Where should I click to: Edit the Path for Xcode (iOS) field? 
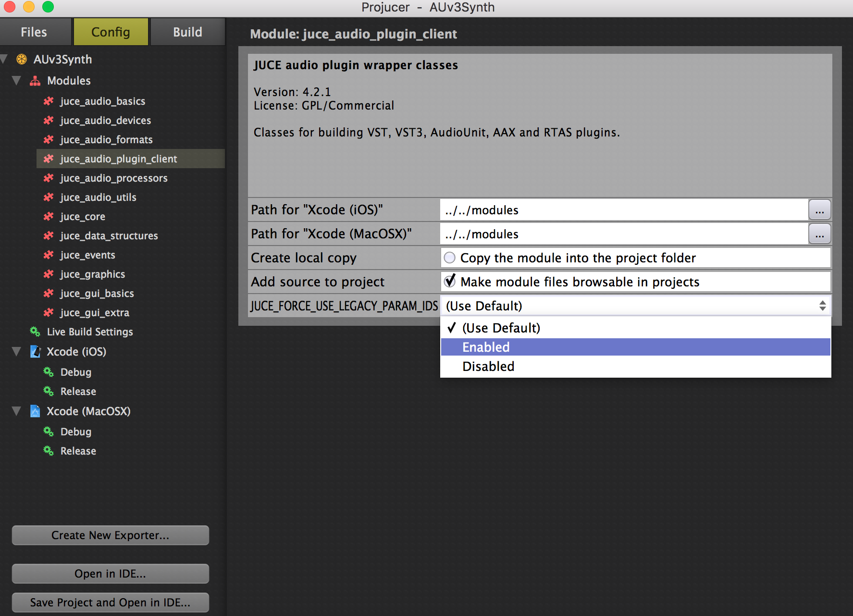[624, 210]
